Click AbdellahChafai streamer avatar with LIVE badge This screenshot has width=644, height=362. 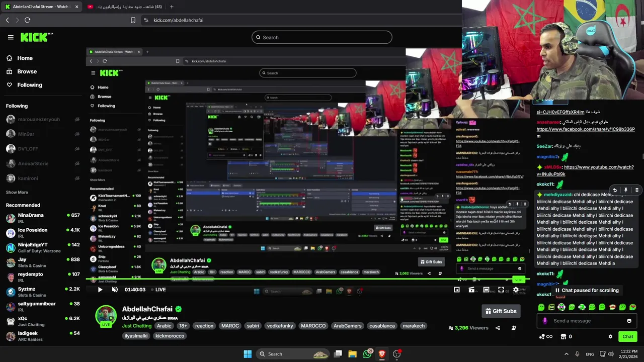click(x=106, y=316)
